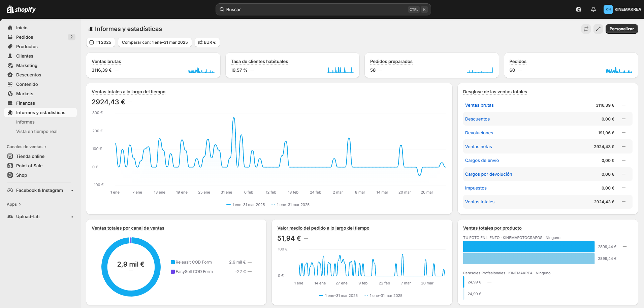Open the Tienda online channel
This screenshot has width=644, height=308.
click(x=30, y=156)
